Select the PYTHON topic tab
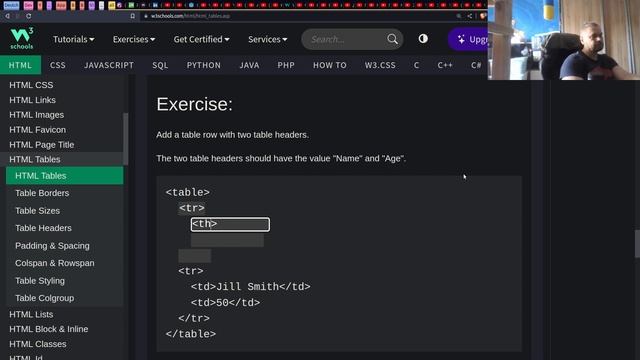 (204, 65)
